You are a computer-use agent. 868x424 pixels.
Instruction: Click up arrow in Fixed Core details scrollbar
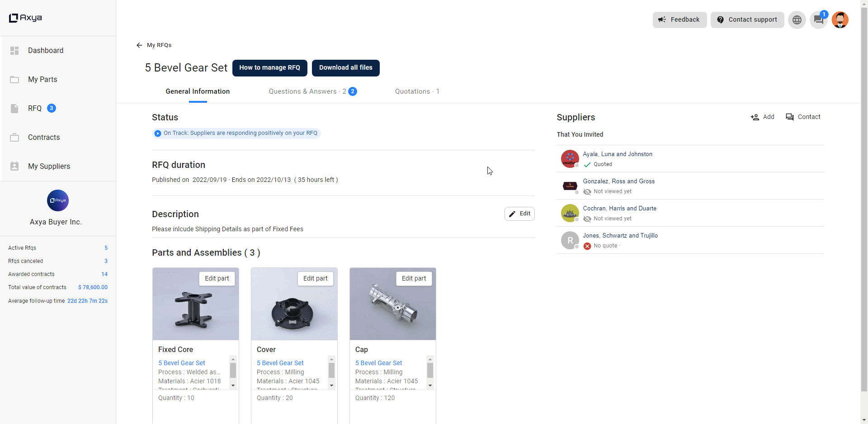coord(233,359)
